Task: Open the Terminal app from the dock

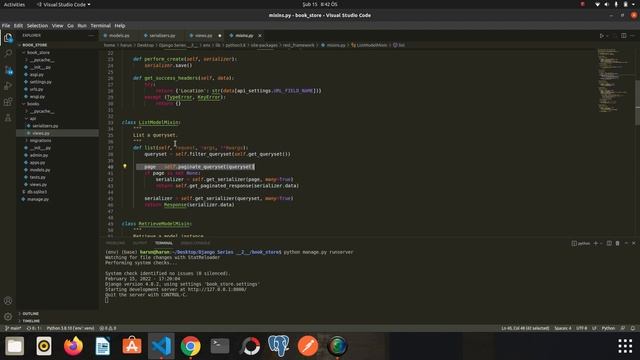Action: tap(220, 346)
